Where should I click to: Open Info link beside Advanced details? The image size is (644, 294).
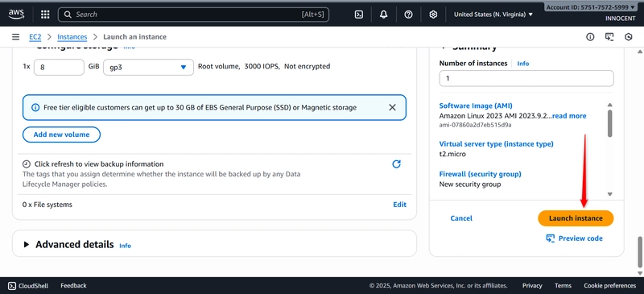pos(125,246)
